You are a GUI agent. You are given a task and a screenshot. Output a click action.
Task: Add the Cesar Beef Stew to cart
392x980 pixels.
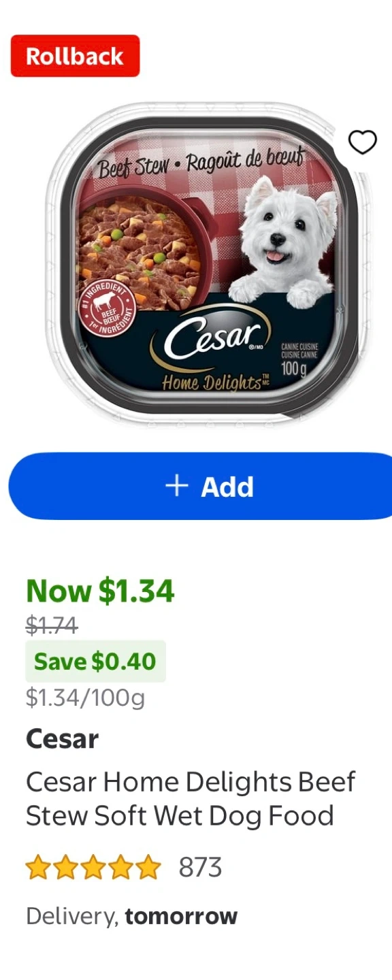point(200,486)
